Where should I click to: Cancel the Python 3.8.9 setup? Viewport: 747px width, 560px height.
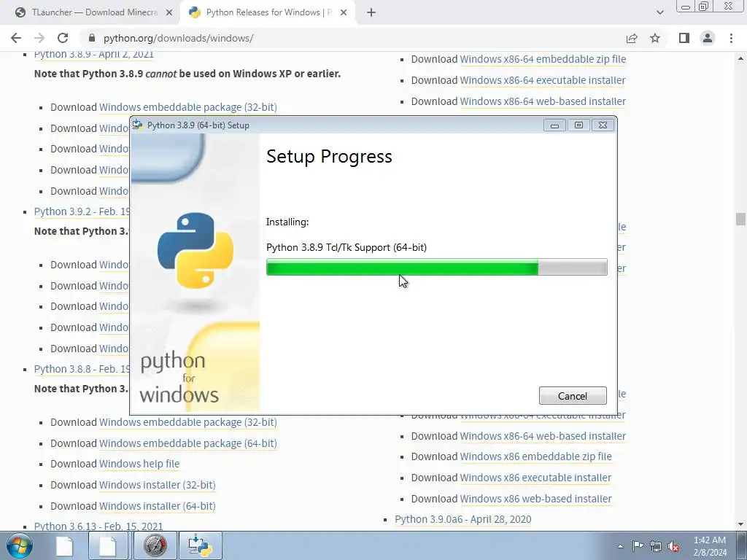573,396
